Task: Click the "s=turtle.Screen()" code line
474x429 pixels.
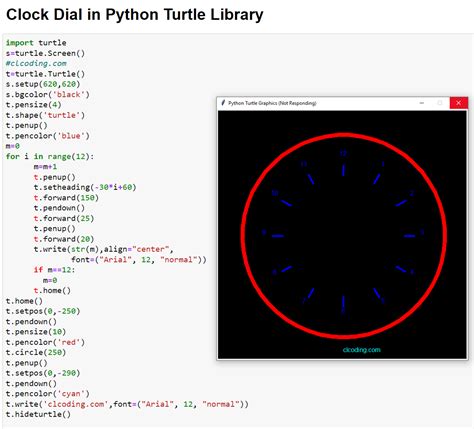Action: (45, 53)
